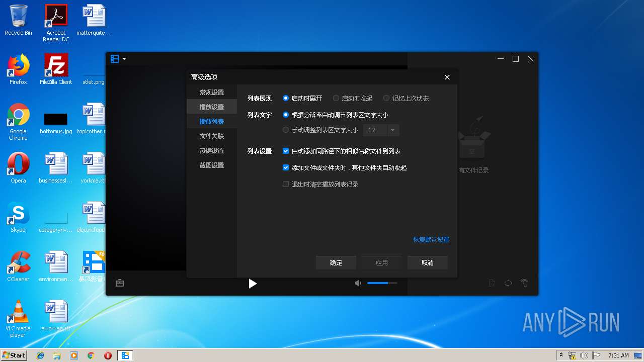Image resolution: width=644 pixels, height=362 pixels.
Task: Click the loop mode icon in playlist footer
Action: pos(508,283)
